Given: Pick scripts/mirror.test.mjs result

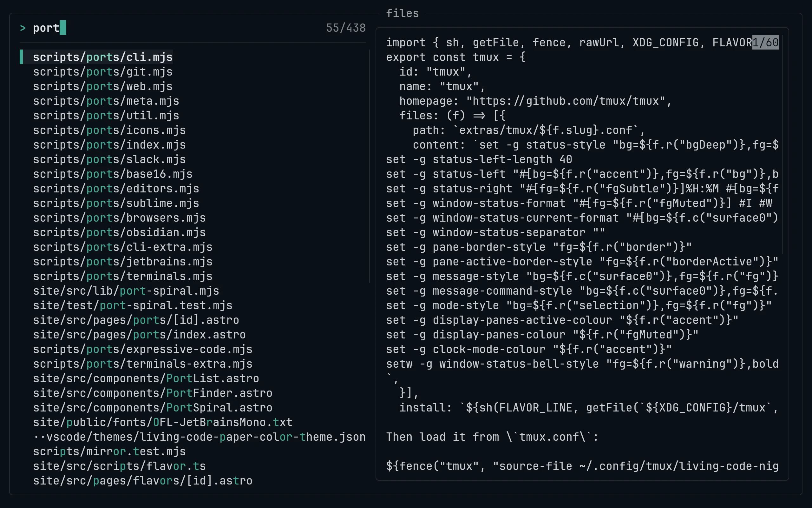Looking at the screenshot, I should point(109,451).
